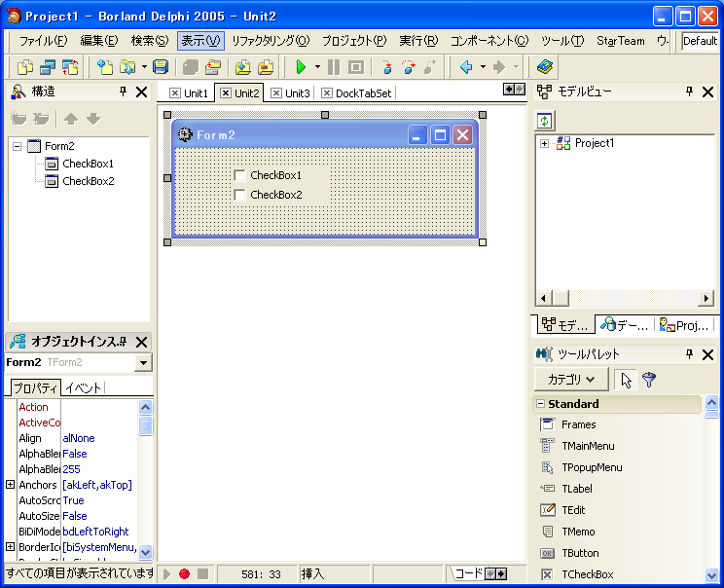This screenshot has width=724, height=588.
Task: Open the プロジェクト(P) menu
Action: click(354, 41)
